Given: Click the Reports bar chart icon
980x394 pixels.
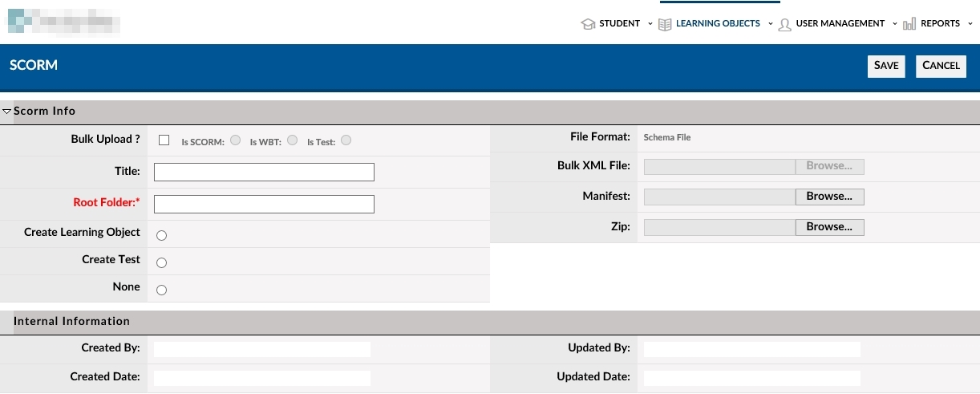Looking at the screenshot, I should pyautogui.click(x=909, y=24).
